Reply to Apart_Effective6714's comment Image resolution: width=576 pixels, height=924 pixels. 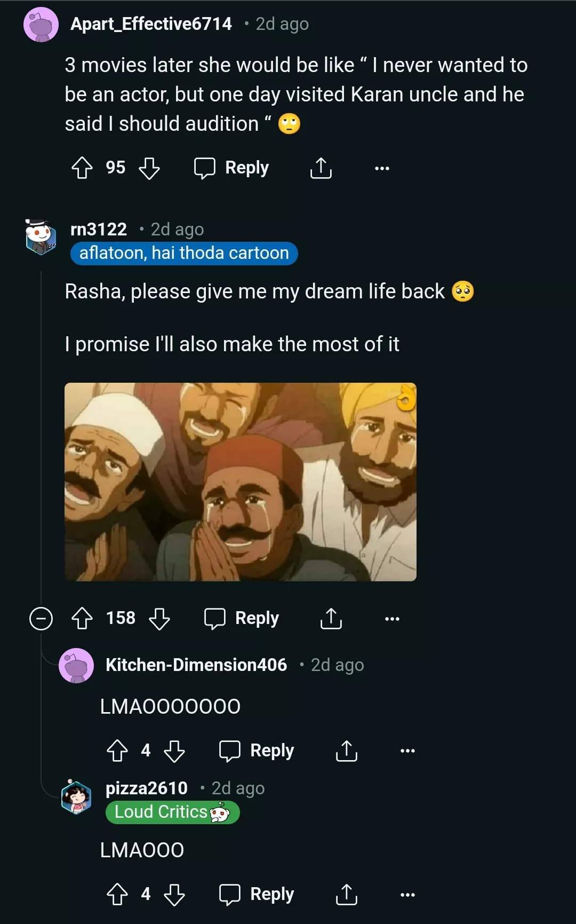(231, 168)
